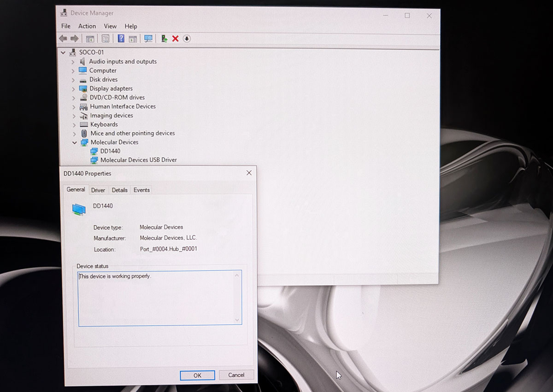
Task: Expand the Audio inputs and outputs node
Action: click(x=73, y=62)
